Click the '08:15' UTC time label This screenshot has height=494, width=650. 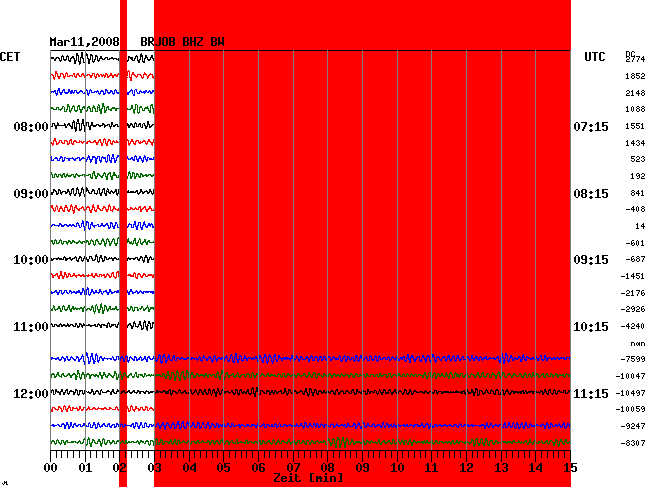point(591,194)
